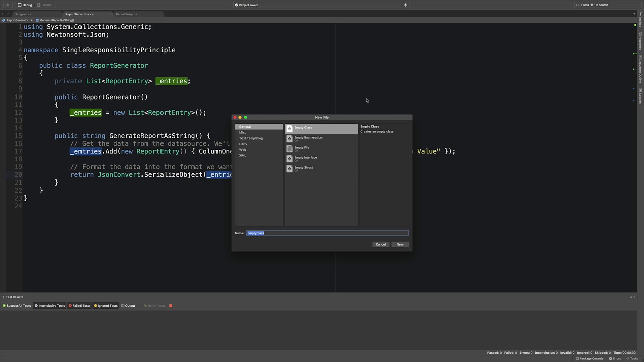
Task: Open the Package Console pad
Action: point(590,359)
